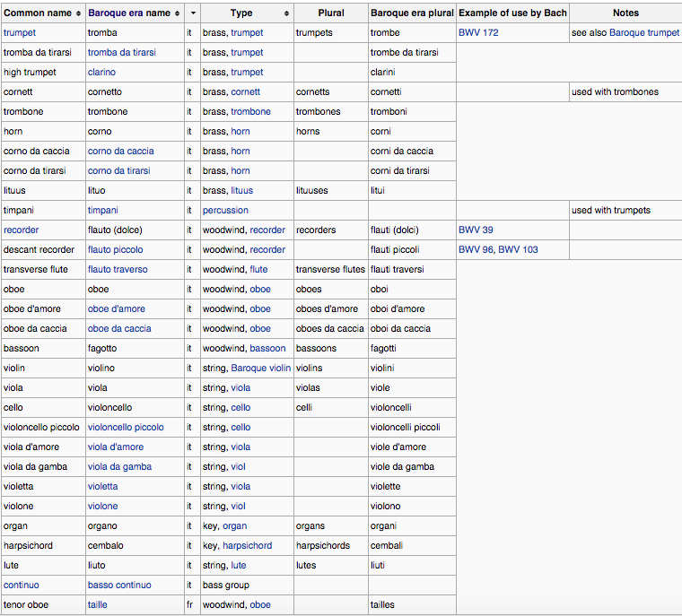
Task: Select the 'transverse flutes' plural cell
Action: coord(330,270)
